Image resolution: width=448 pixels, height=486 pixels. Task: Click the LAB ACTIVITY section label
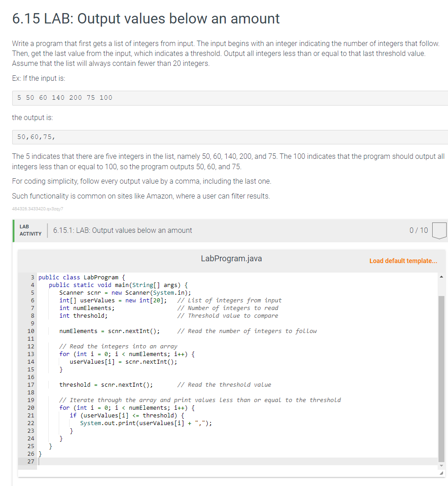tap(30, 230)
